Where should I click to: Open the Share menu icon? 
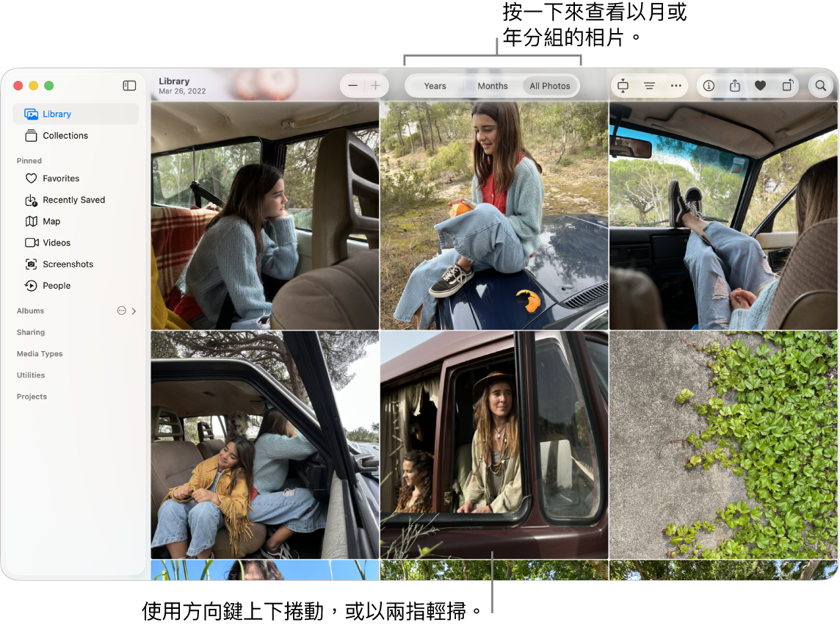(735, 85)
